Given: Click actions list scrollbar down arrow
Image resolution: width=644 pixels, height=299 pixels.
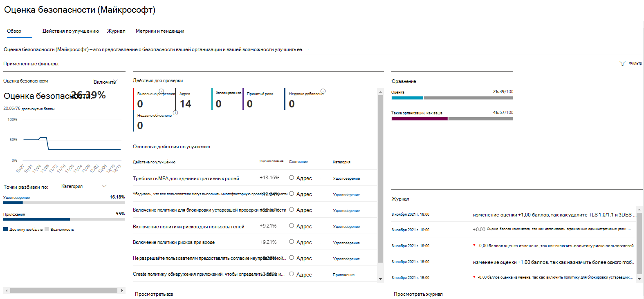Looking at the screenshot, I should 380,279.
